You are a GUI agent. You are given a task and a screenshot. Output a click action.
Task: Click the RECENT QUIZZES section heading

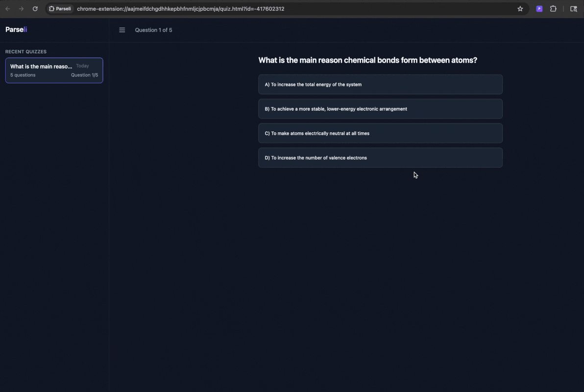pyautogui.click(x=25, y=51)
